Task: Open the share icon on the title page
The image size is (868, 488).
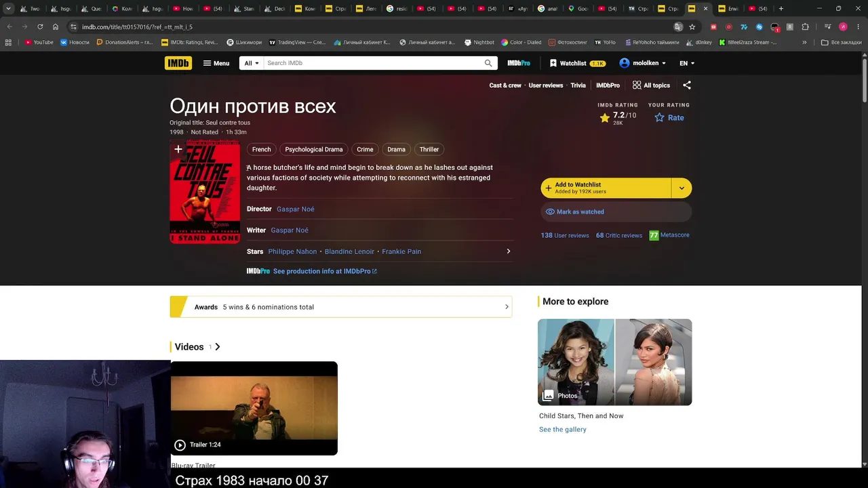Action: (x=687, y=85)
